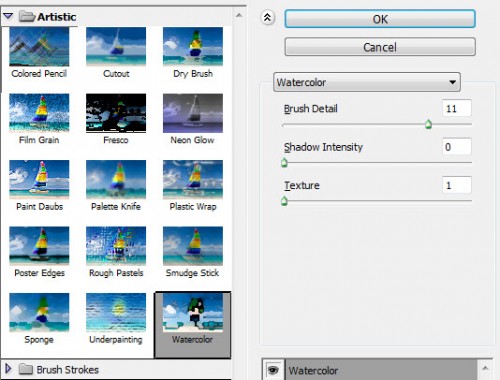Click the Brush Strokes folder label
Image resolution: width=500 pixels, height=380 pixels.
(68, 370)
